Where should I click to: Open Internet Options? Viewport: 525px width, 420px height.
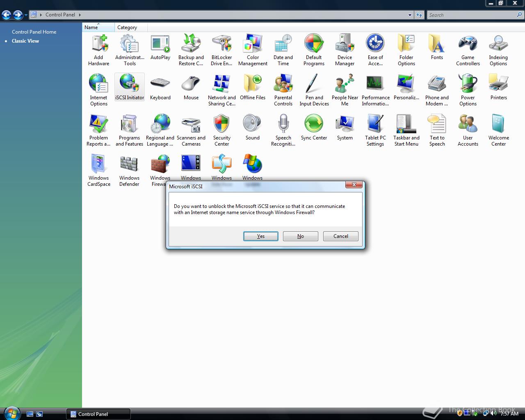pos(98,90)
